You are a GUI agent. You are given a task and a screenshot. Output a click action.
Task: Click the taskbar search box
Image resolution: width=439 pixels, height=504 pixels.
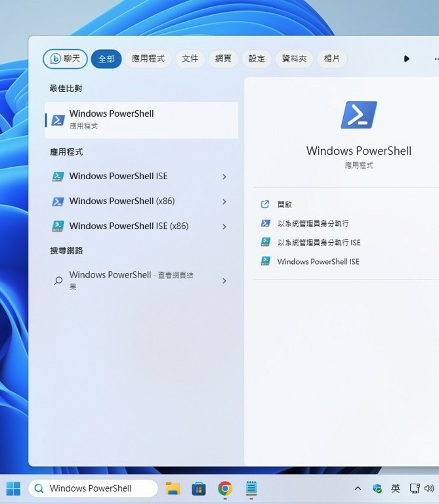coord(93,488)
